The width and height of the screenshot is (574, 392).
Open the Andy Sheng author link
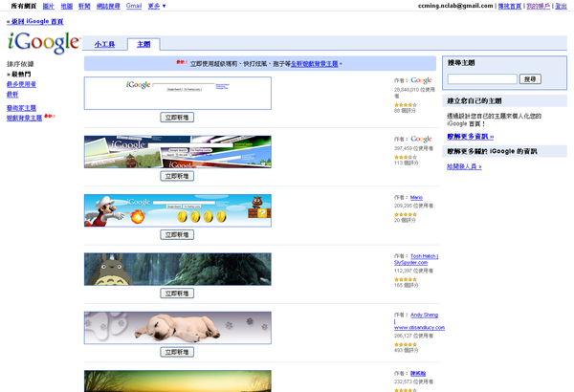click(x=424, y=315)
